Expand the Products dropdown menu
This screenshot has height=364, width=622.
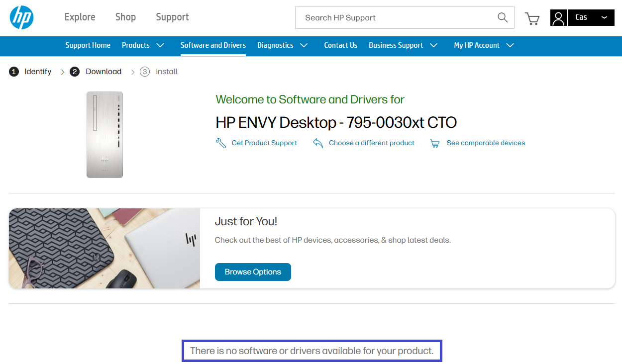coord(143,45)
